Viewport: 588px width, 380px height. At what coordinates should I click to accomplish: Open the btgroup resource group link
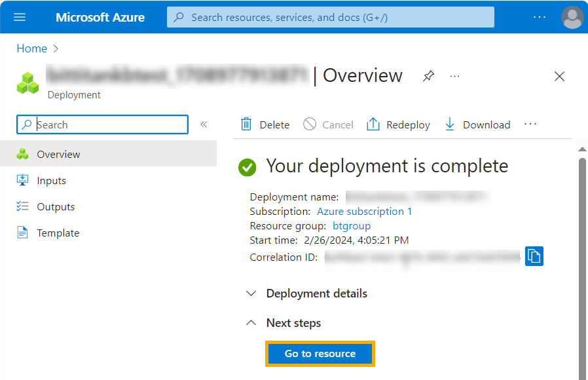pos(352,226)
